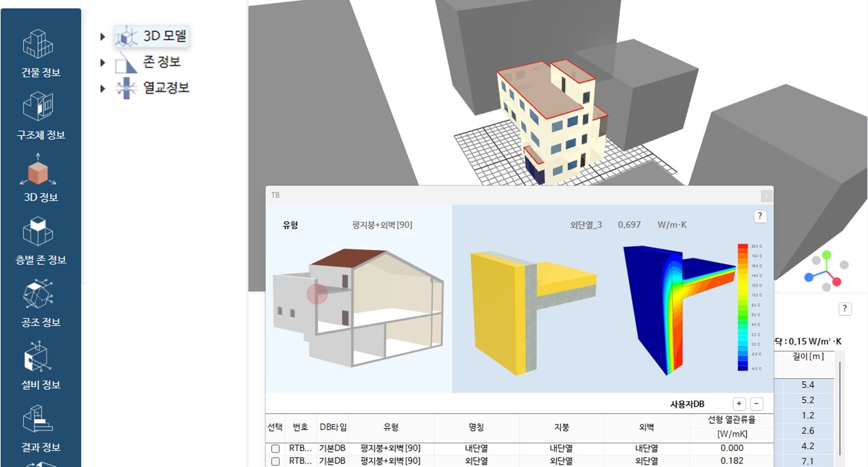
Task: Open the 건물 정보 sidebar section
Action: coord(41,52)
